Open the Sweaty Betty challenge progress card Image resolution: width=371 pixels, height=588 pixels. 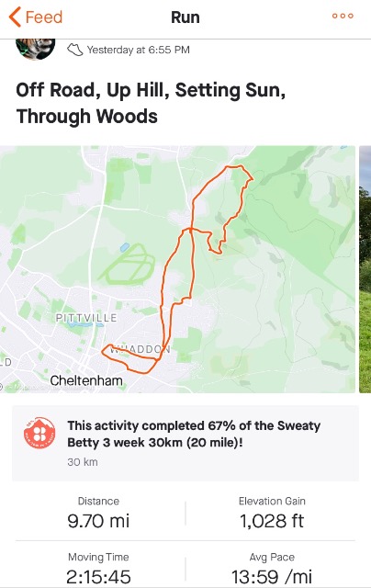click(185, 443)
